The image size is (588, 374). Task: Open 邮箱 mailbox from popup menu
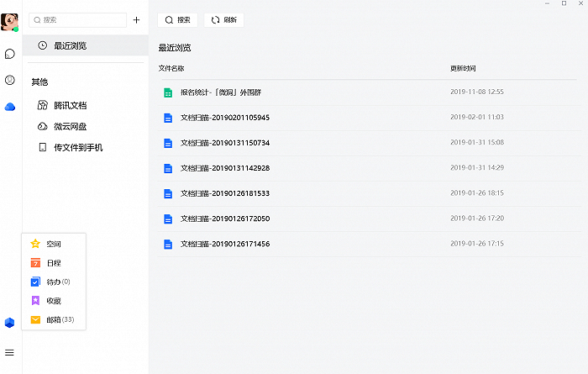pos(54,319)
